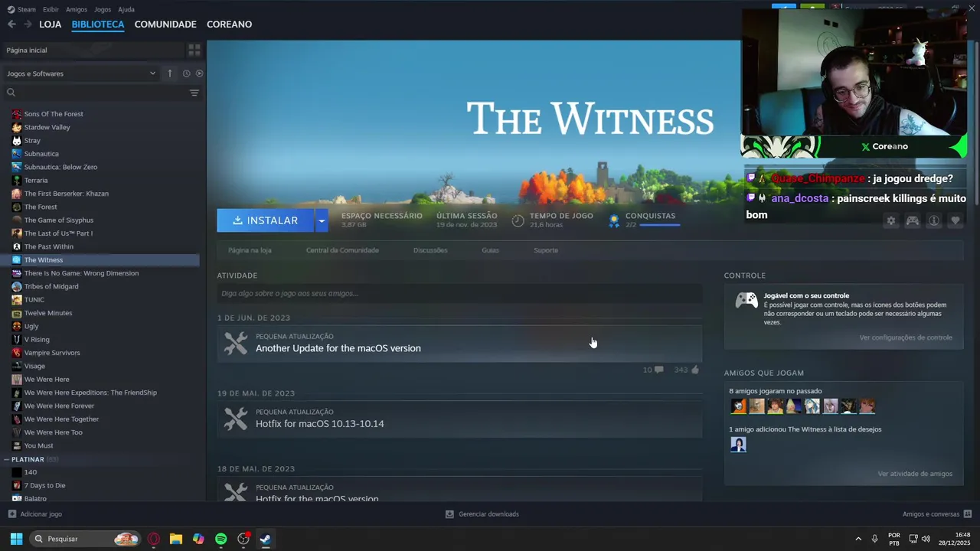980x551 pixels.
Task: Click Gerenciar downloads
Action: click(x=482, y=514)
